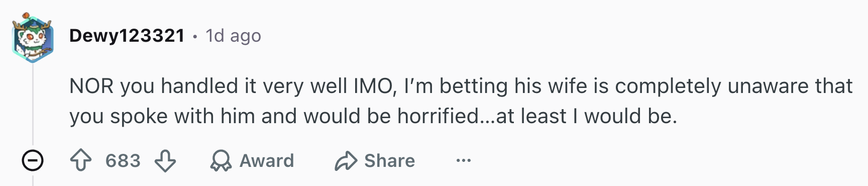The height and width of the screenshot is (186, 868).
Task: Upvote Dewy123321's comment
Action: (80, 161)
